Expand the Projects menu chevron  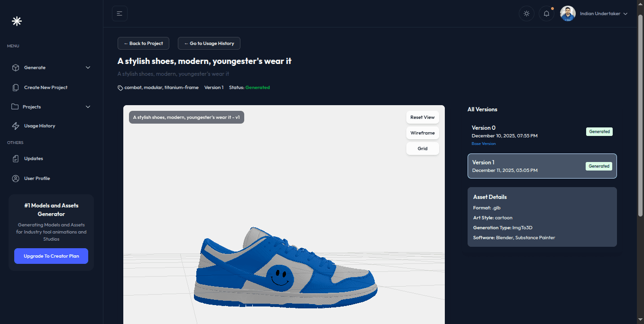coord(88,107)
